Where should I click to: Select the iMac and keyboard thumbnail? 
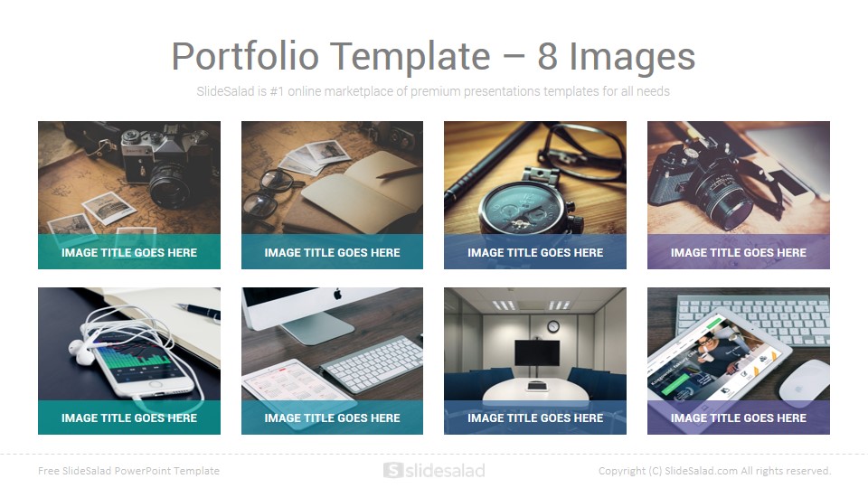point(332,343)
